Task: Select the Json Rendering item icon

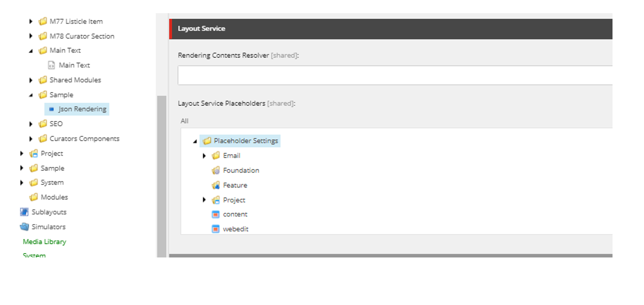Action: tap(51, 109)
